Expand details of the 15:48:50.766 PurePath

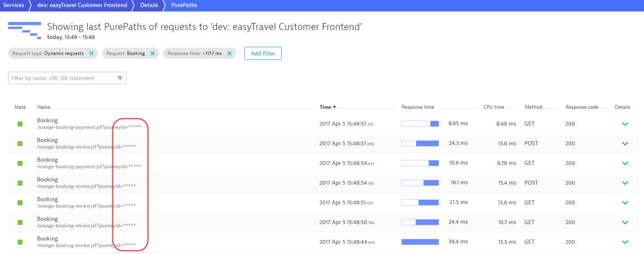(625, 222)
